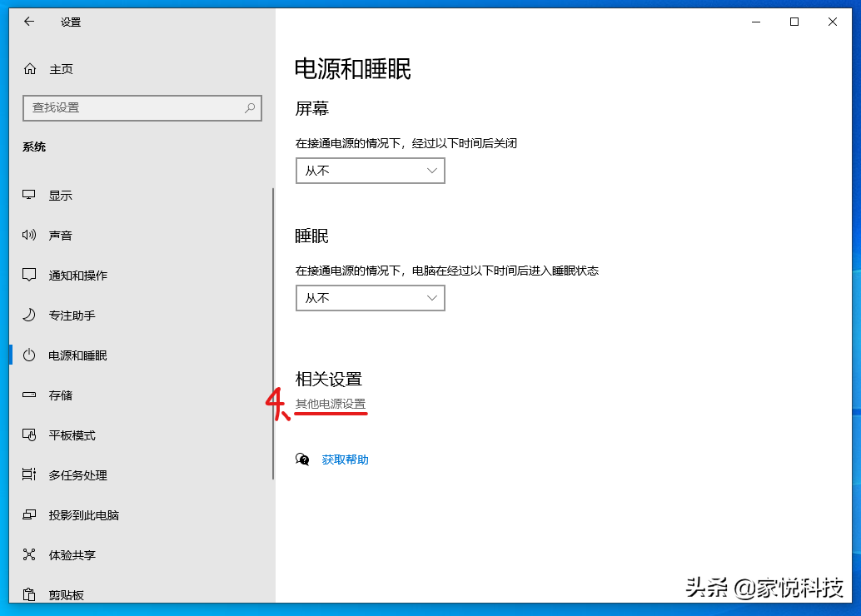This screenshot has width=861, height=616.
Task: Click the sidebar vertical scrollbar
Action: pyautogui.click(x=273, y=333)
